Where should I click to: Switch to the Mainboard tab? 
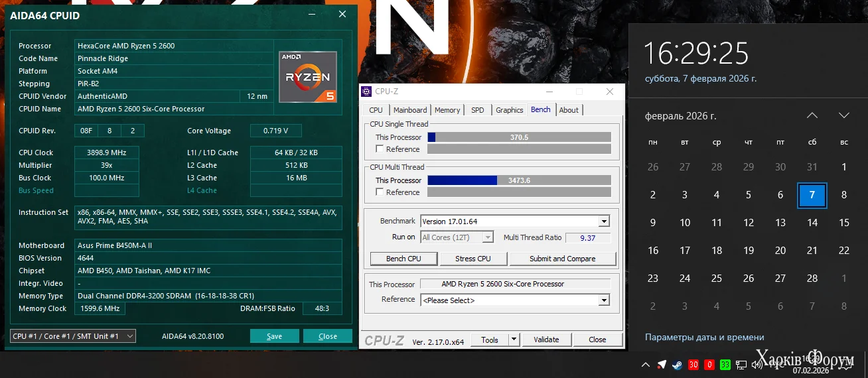tap(410, 110)
